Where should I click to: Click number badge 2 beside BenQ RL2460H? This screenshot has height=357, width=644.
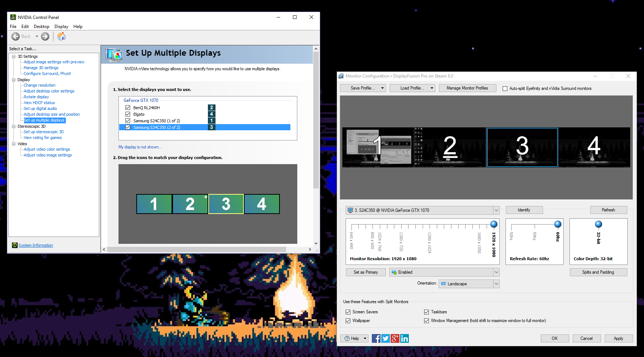click(x=212, y=108)
